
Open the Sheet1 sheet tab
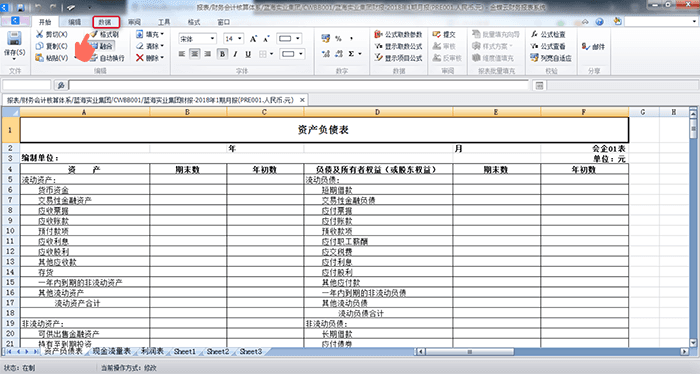185,352
